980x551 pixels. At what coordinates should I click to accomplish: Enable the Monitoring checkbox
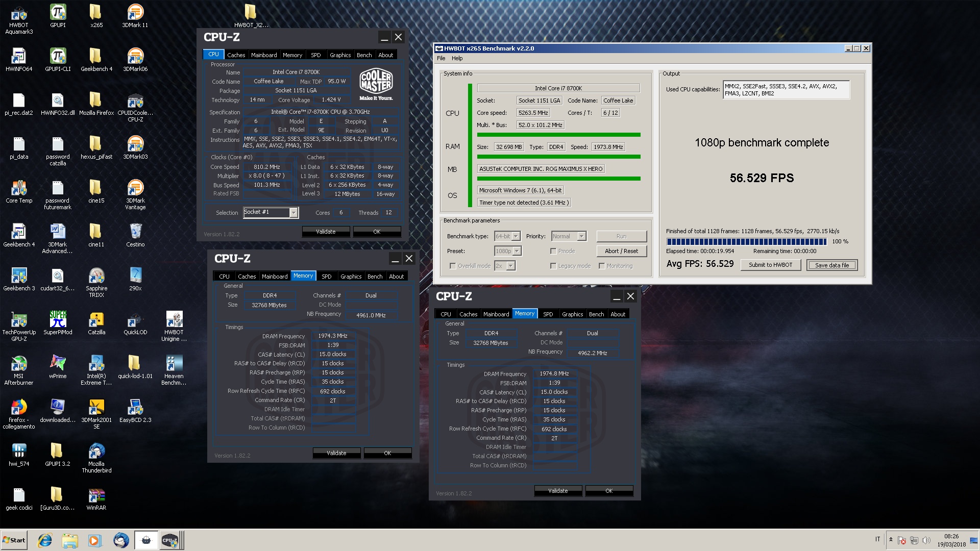[x=602, y=266]
